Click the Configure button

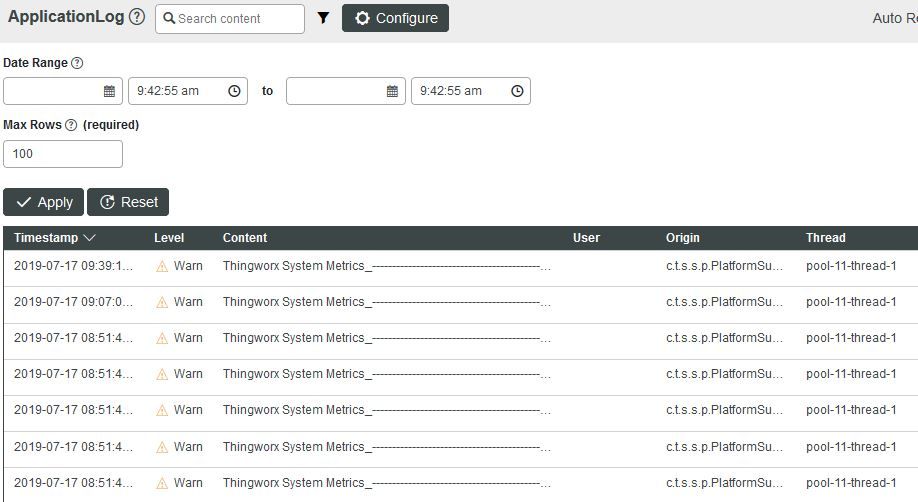[x=395, y=18]
